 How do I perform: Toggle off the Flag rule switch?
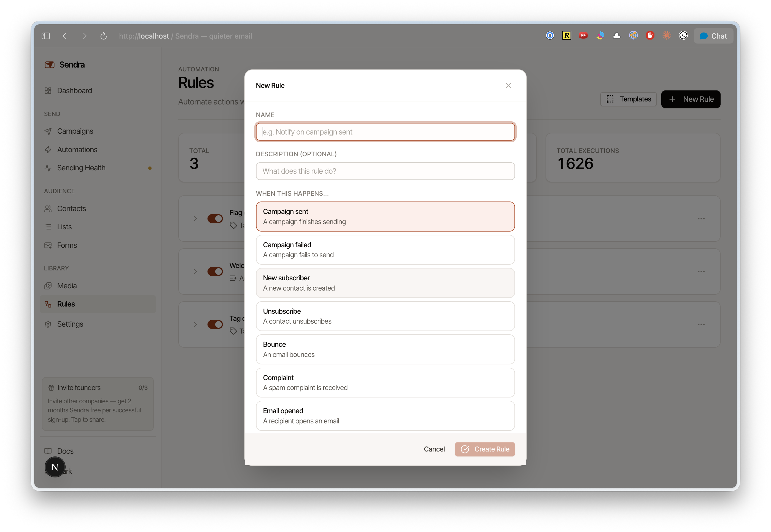(x=215, y=219)
